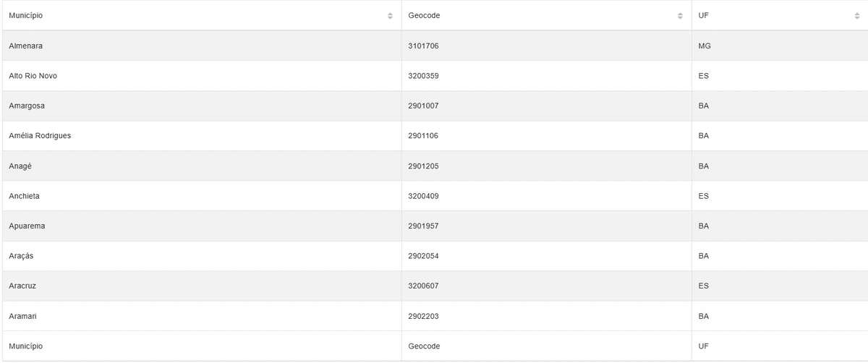Click the Anchieta cell
Viewport: 868px width, 363px height.
25,196
